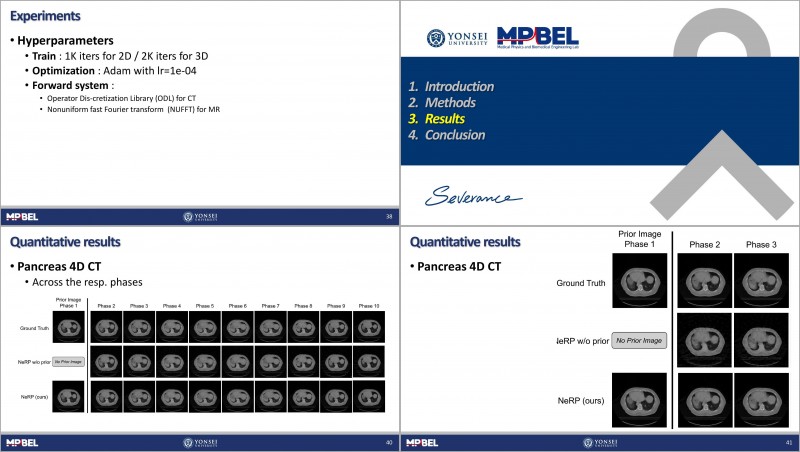Viewport: 800px width, 452px height.
Task: Click the large MPBEL lab logo
Action: [538, 37]
